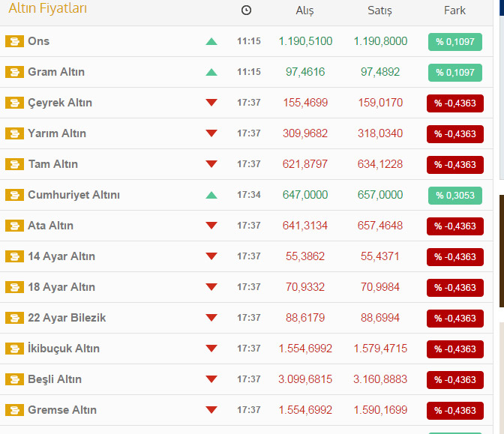This screenshot has height=434, width=504.
Task: Click İkibuçuk Altın buy price 1.554,6992
Action: pos(305,349)
